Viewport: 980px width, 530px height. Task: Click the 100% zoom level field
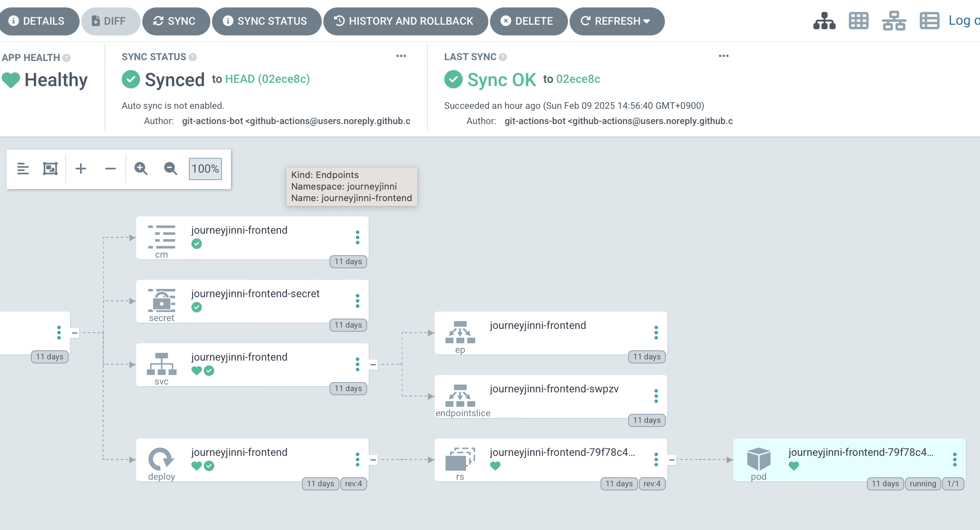pos(205,169)
